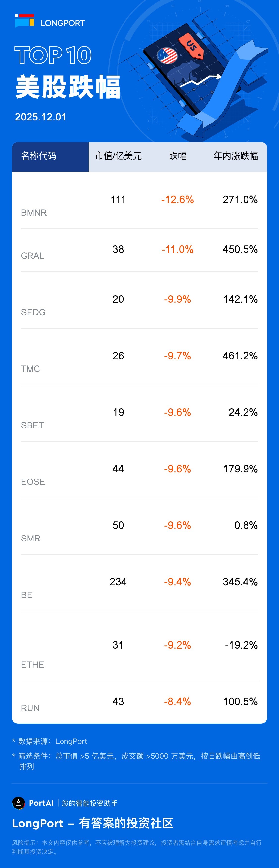Select the 市值/亿美元 column header

(118, 156)
